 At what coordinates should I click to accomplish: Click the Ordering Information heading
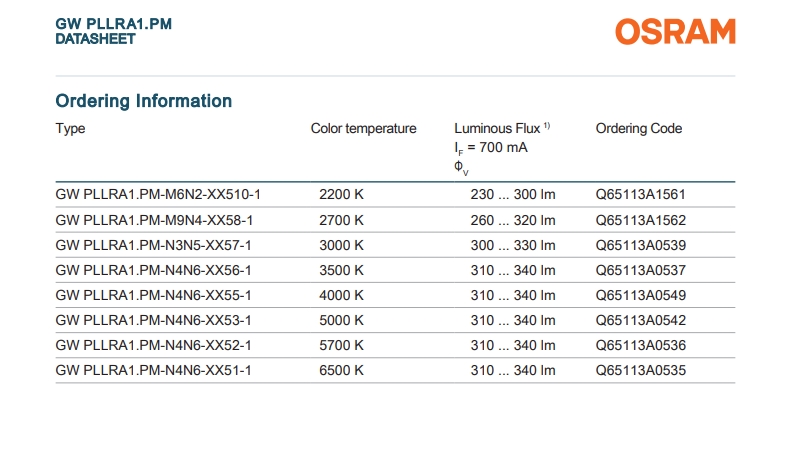143,101
